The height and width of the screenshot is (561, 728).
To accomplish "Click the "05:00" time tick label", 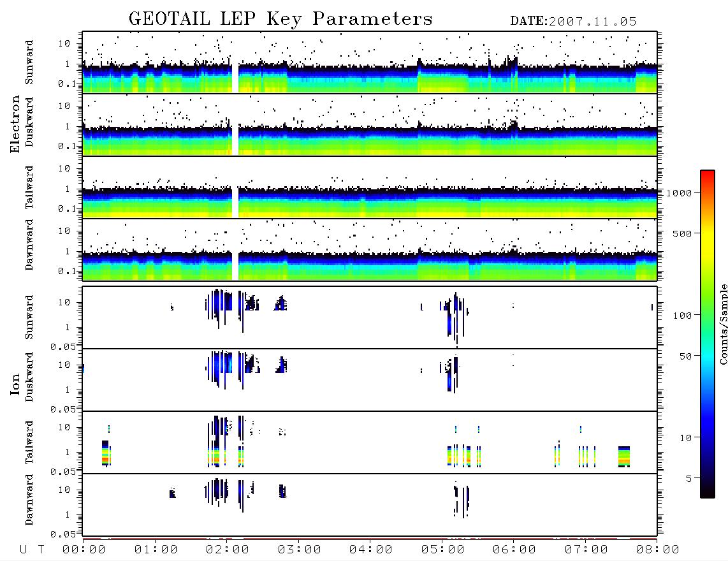I will [x=443, y=550].
